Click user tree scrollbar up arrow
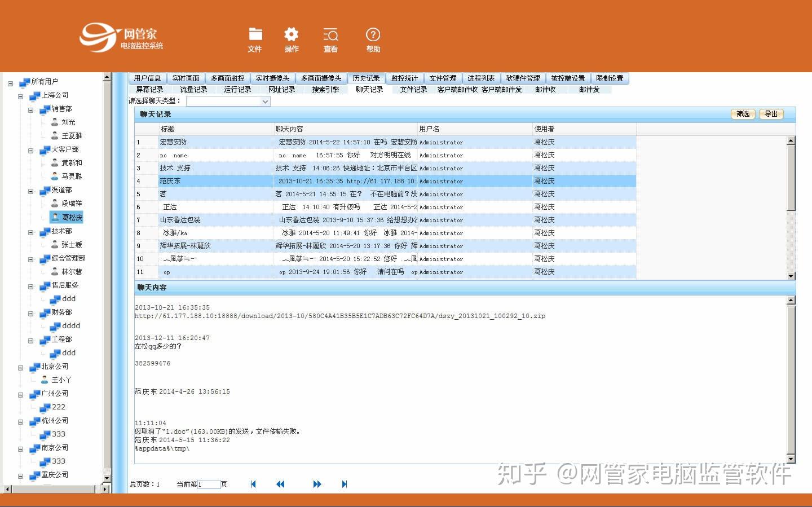The width and height of the screenshot is (812, 507). (x=107, y=77)
